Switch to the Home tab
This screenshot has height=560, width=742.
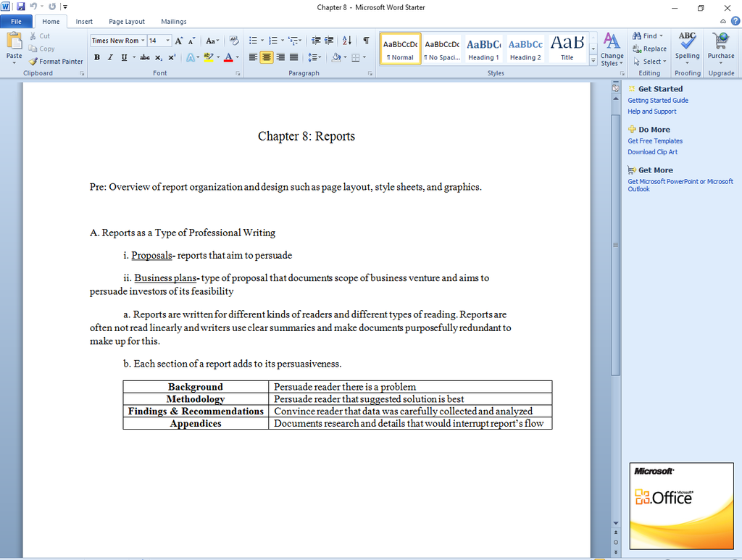(51, 21)
